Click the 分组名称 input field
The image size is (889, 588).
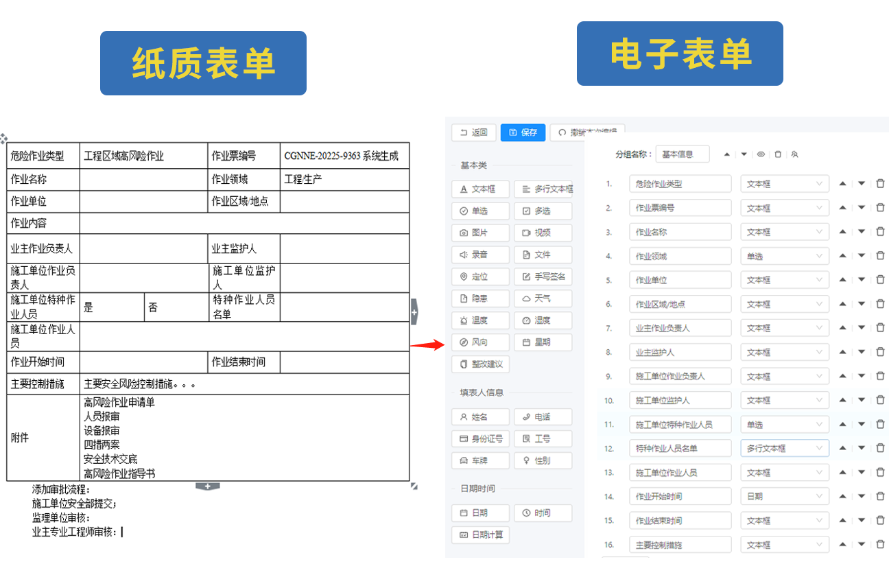tap(682, 154)
